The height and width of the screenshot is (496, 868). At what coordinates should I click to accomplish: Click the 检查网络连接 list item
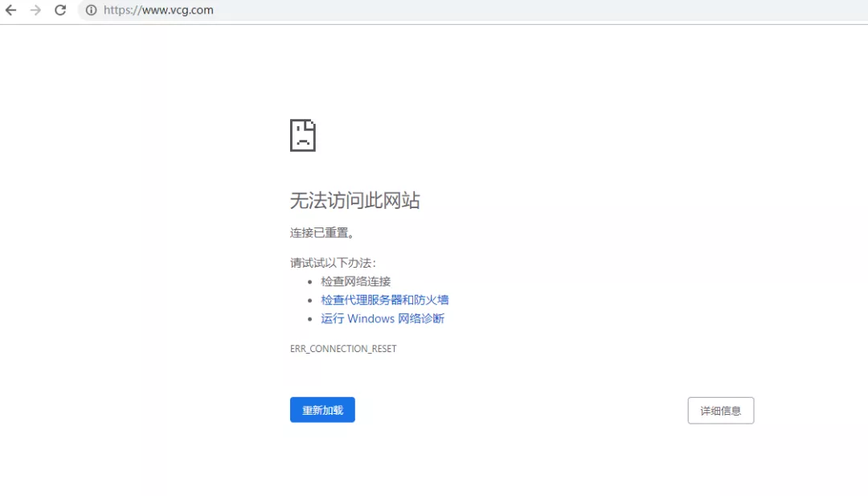355,281
